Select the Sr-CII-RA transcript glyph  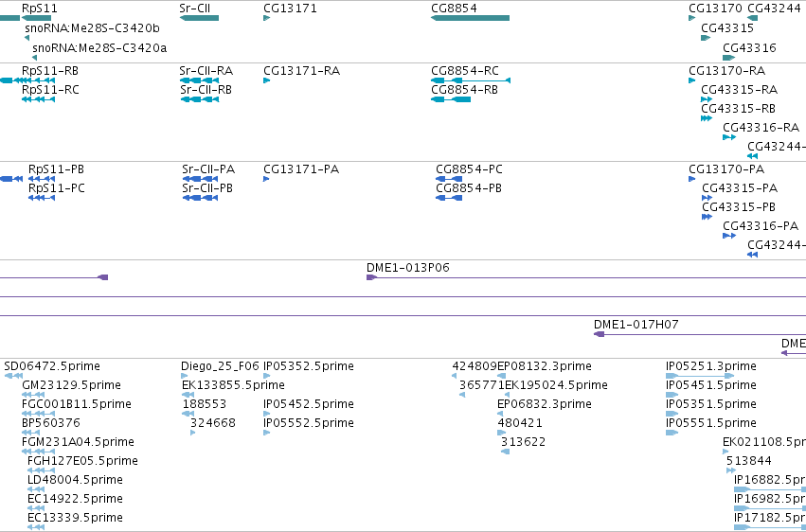pyautogui.click(x=200, y=80)
